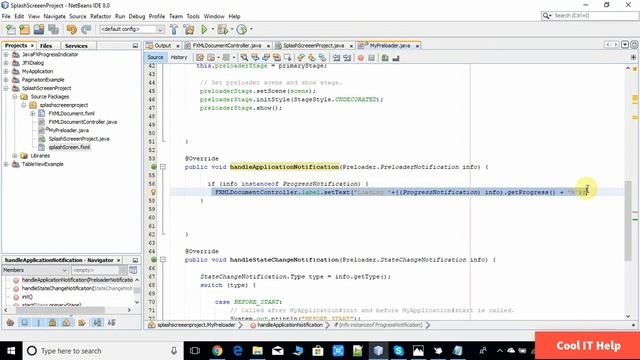The image size is (640, 360).
Task: Open the default config dropdown
Action: click(160, 29)
